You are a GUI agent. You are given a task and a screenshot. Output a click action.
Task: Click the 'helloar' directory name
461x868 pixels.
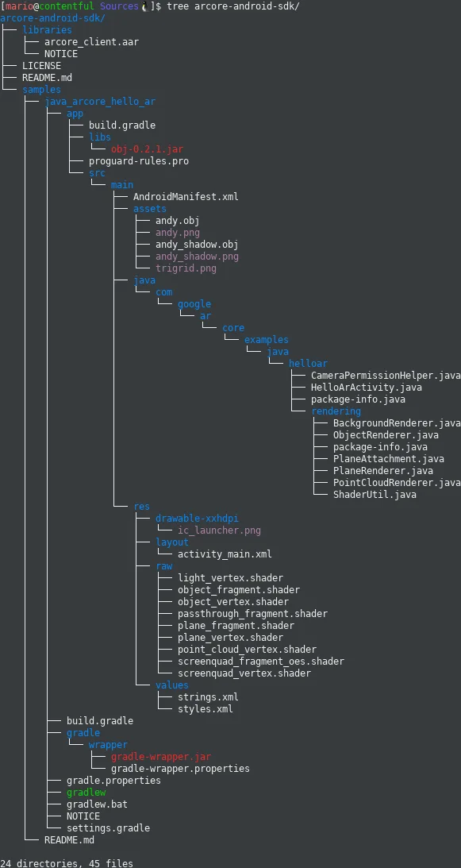(x=308, y=365)
